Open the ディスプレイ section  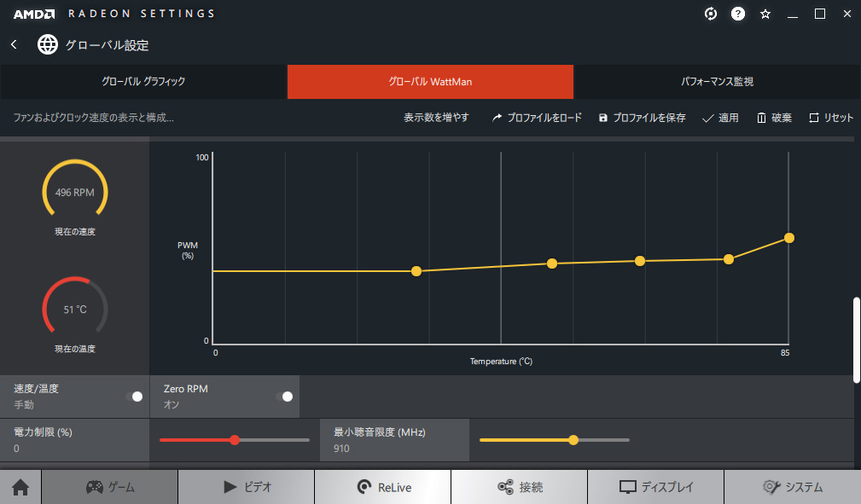click(655, 487)
